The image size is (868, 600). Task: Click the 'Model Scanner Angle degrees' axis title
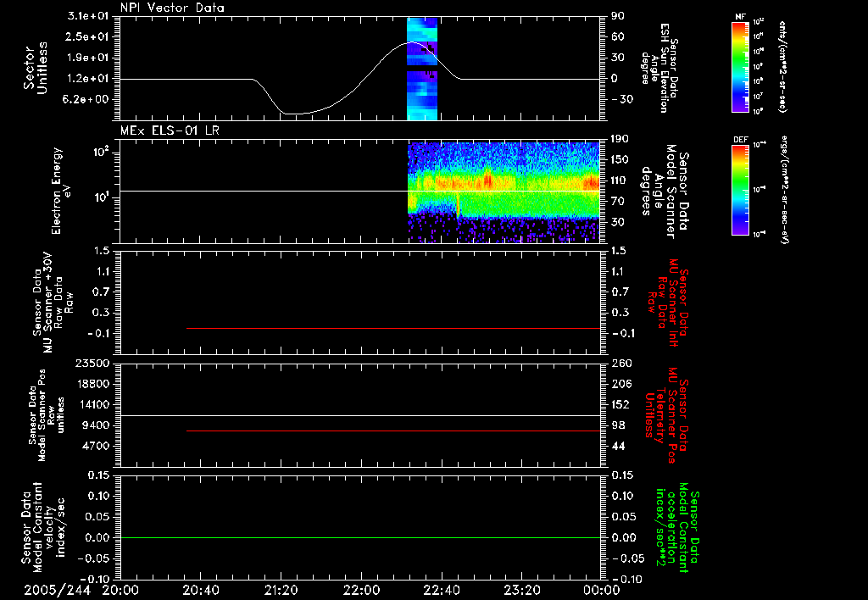tap(665, 192)
